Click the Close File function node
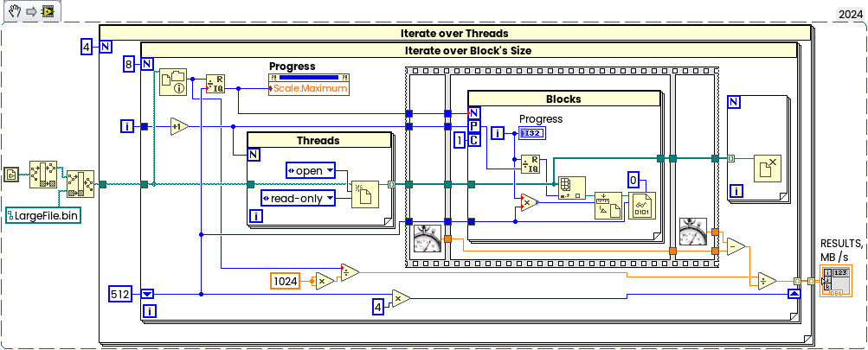 (x=768, y=169)
